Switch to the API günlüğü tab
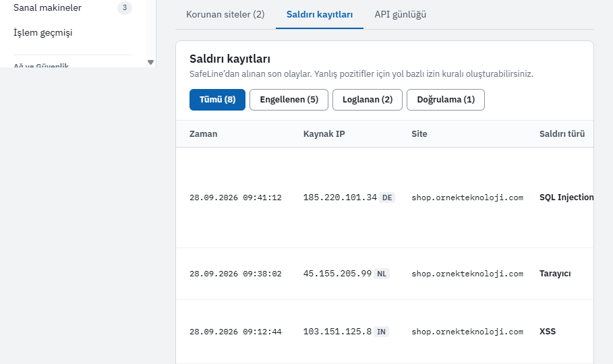Viewport: 613px width, 364px height. [x=401, y=14]
